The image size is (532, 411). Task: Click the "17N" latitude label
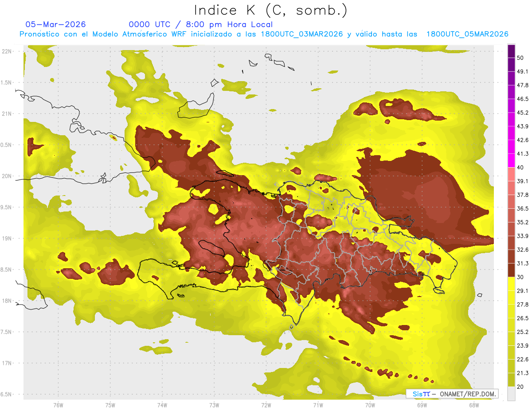point(7,363)
